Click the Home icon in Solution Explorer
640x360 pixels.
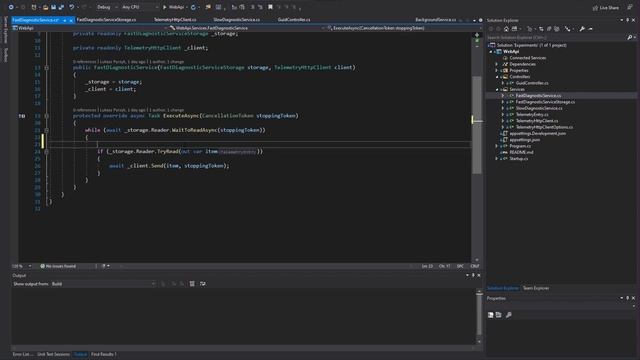(x=506, y=29)
